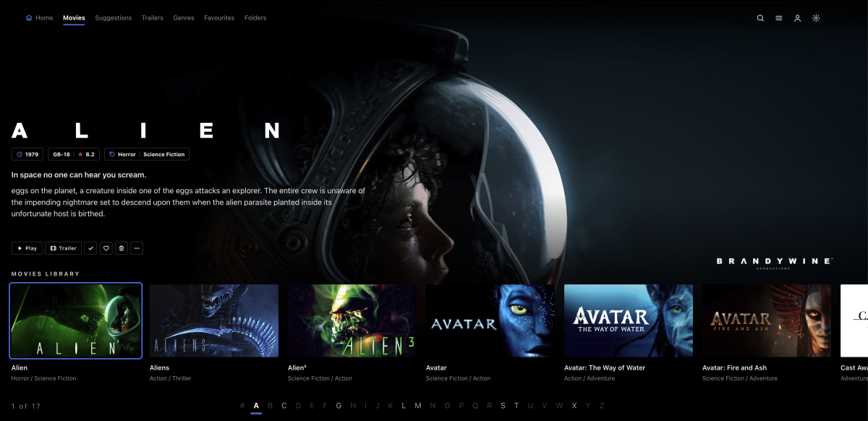Click the 1979 year badge
Image resolution: width=868 pixels, height=421 pixels.
(27, 154)
